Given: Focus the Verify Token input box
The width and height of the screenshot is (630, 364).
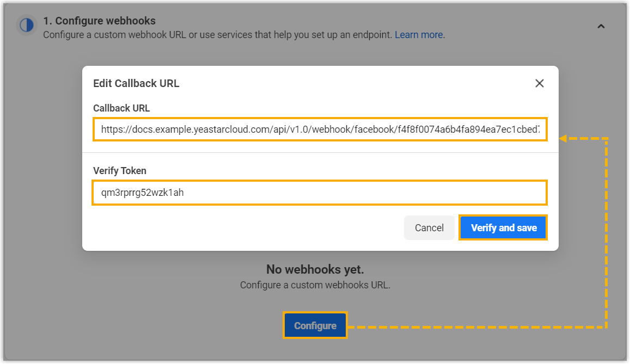Looking at the screenshot, I should (x=320, y=193).
